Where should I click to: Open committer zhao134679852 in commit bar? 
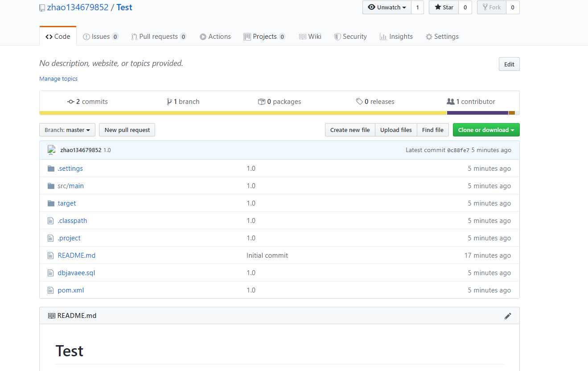[x=81, y=150]
